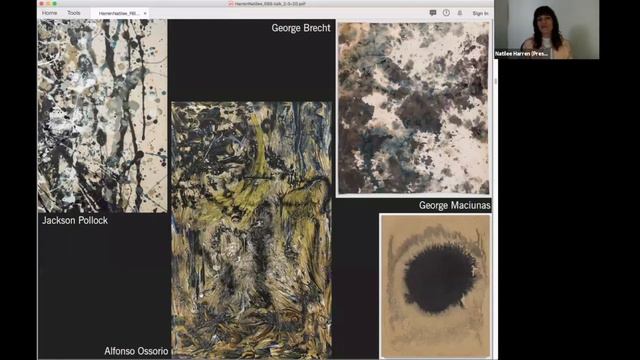Screen dimensions: 640x360
Task: Click the Alfonso Ossorio painting image
Action: 251,230
